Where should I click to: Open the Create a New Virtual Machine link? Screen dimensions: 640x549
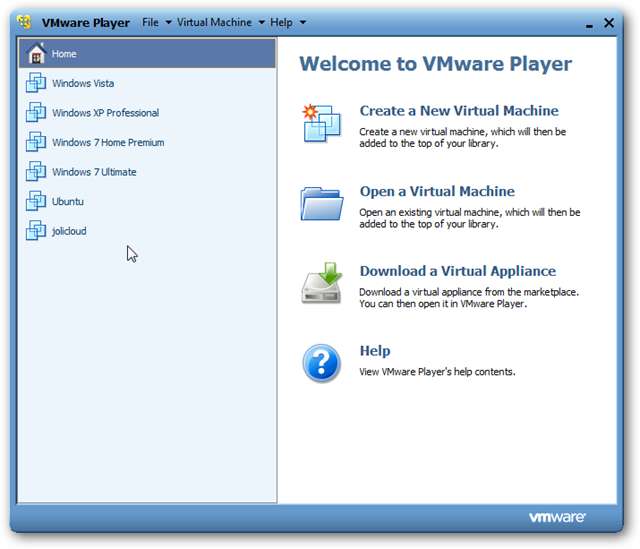coord(459,111)
